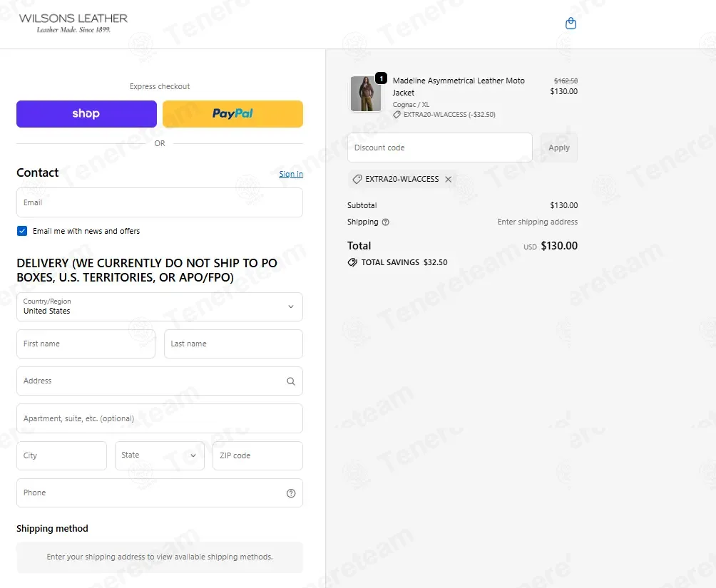Open the shopping bag cart icon
The image size is (716, 588).
(571, 24)
